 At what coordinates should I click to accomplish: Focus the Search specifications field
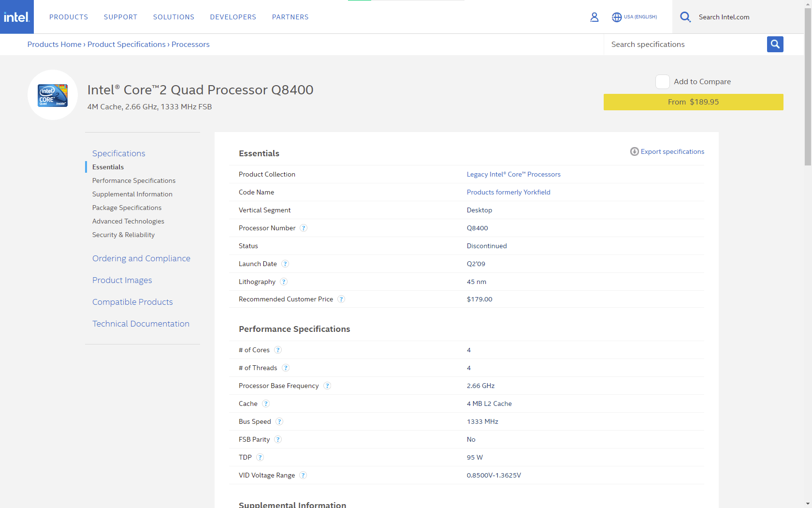tap(685, 44)
